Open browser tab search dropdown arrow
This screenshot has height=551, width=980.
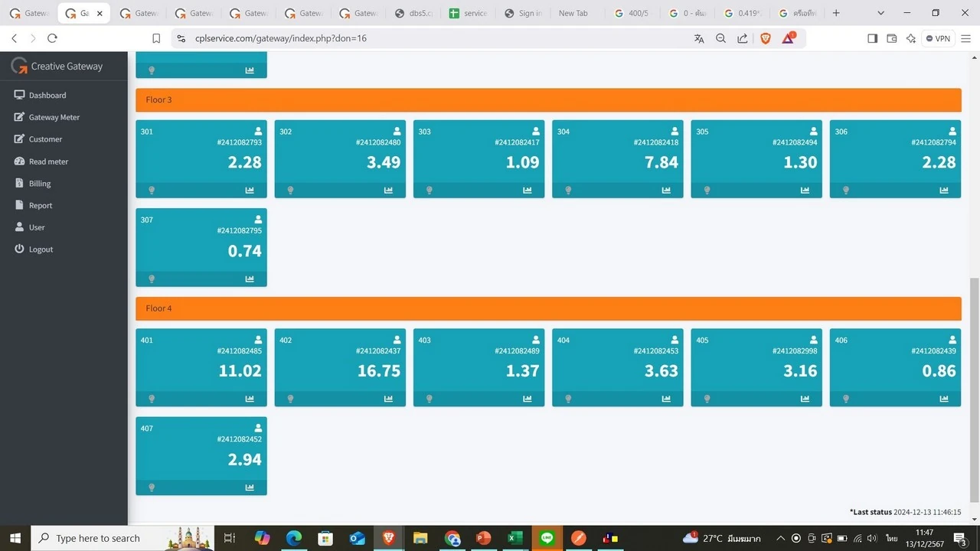(x=880, y=13)
